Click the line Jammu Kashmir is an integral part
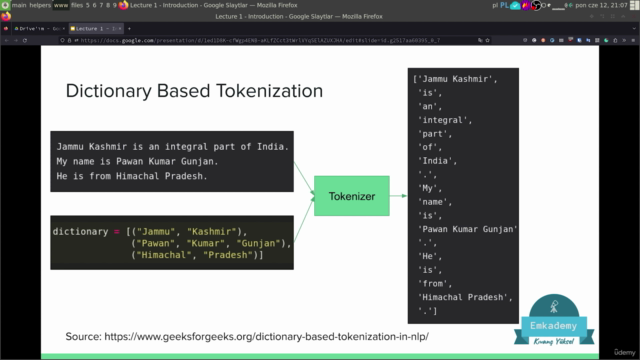Viewport: 640px width, 360px height. (173, 147)
